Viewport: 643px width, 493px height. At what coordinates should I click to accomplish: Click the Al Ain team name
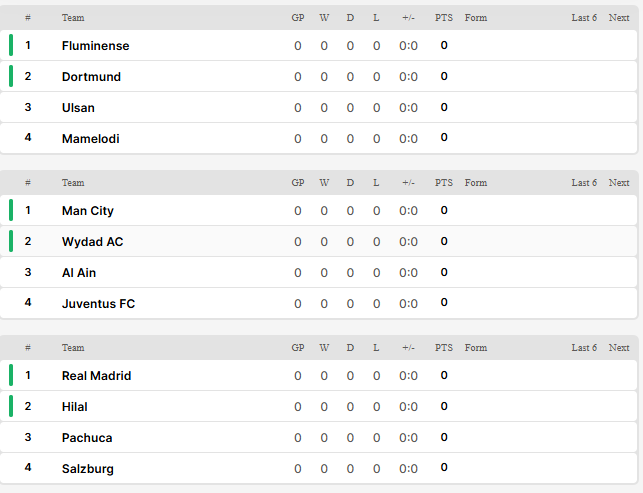click(x=79, y=273)
